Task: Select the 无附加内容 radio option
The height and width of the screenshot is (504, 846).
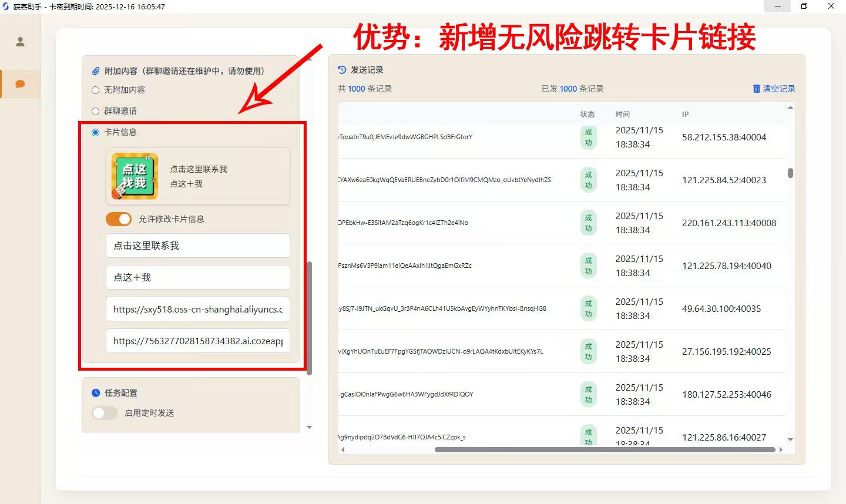Action: tap(96, 90)
